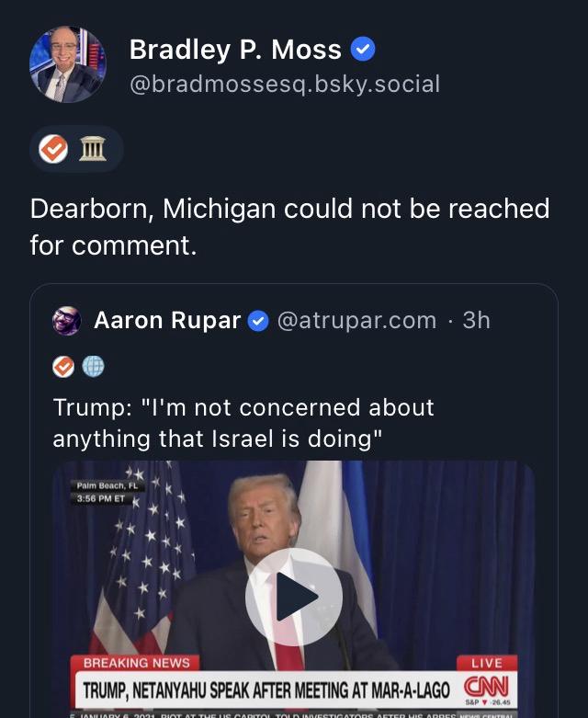The height and width of the screenshot is (718, 588).
Task: Click the Aaron Rupar display name
Action: pos(167,320)
